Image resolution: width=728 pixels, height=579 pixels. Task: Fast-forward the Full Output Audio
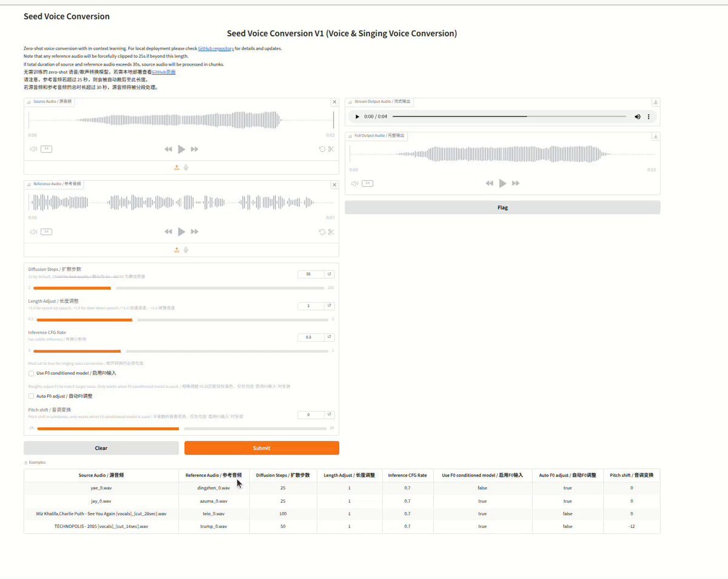516,183
